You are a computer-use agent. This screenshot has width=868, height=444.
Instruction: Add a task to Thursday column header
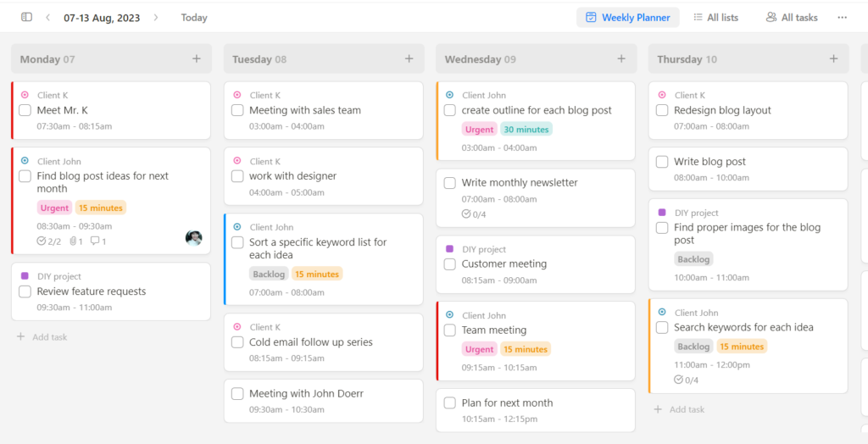click(x=834, y=58)
